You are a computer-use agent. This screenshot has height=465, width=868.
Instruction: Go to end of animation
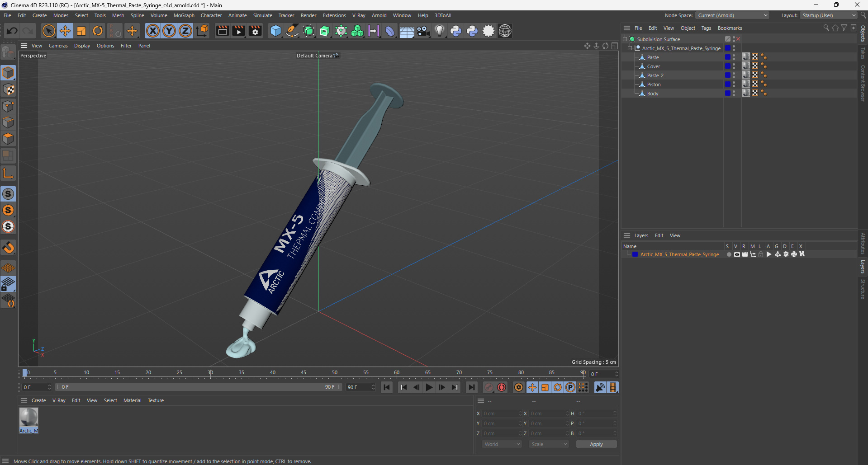tap(471, 387)
